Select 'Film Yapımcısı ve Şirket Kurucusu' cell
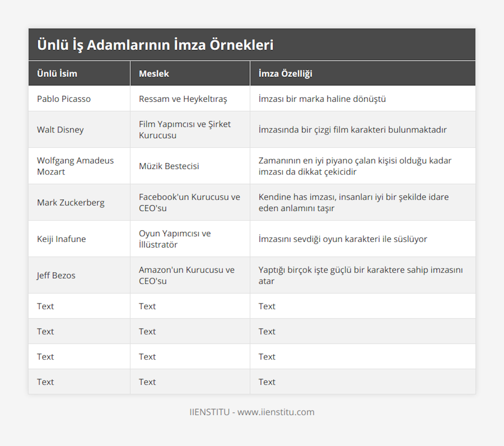The height and width of the screenshot is (446, 504). [x=185, y=129]
